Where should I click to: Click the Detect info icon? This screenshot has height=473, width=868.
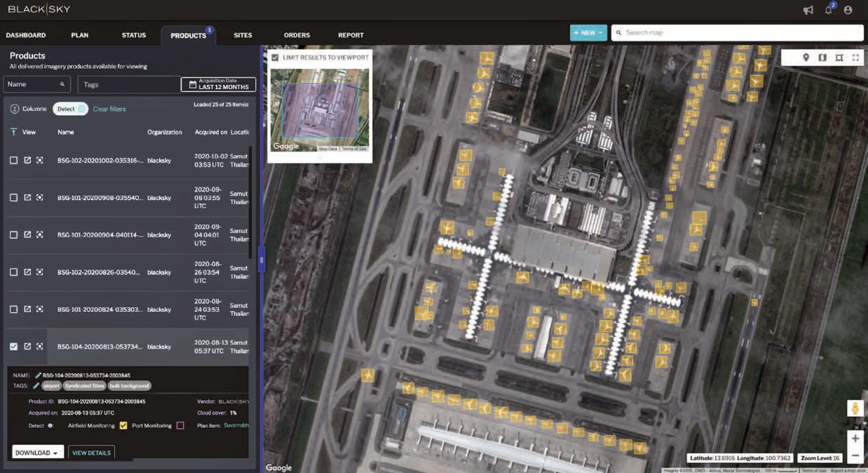pyautogui.click(x=50, y=425)
